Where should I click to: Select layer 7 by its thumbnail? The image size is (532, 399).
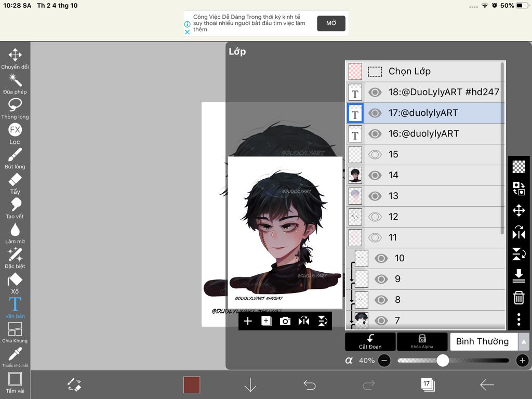coord(362,320)
